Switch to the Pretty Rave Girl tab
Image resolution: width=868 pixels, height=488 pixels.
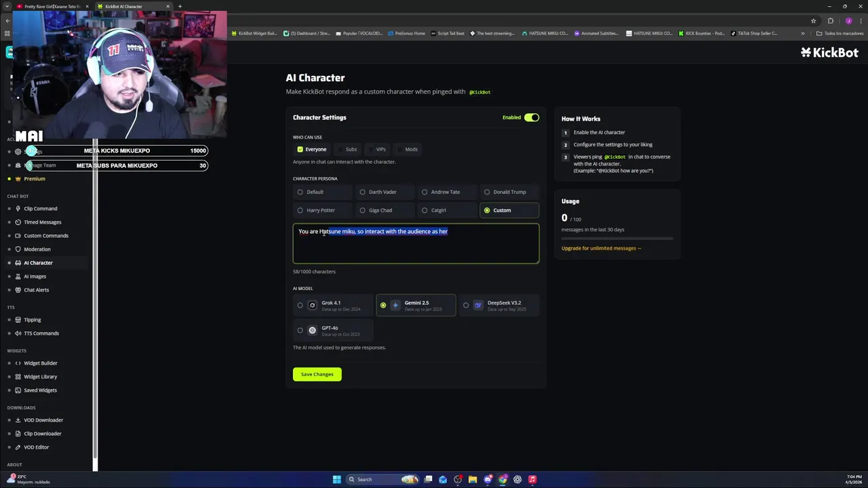point(52,6)
